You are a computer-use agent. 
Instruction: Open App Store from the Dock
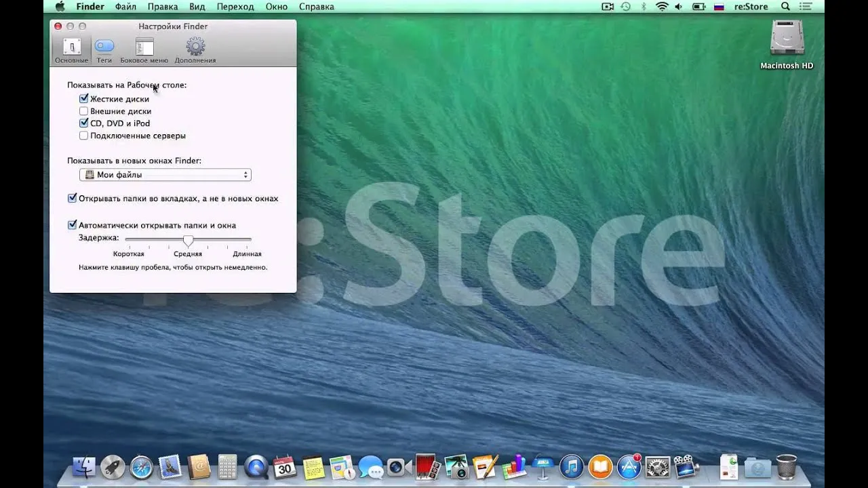point(629,466)
